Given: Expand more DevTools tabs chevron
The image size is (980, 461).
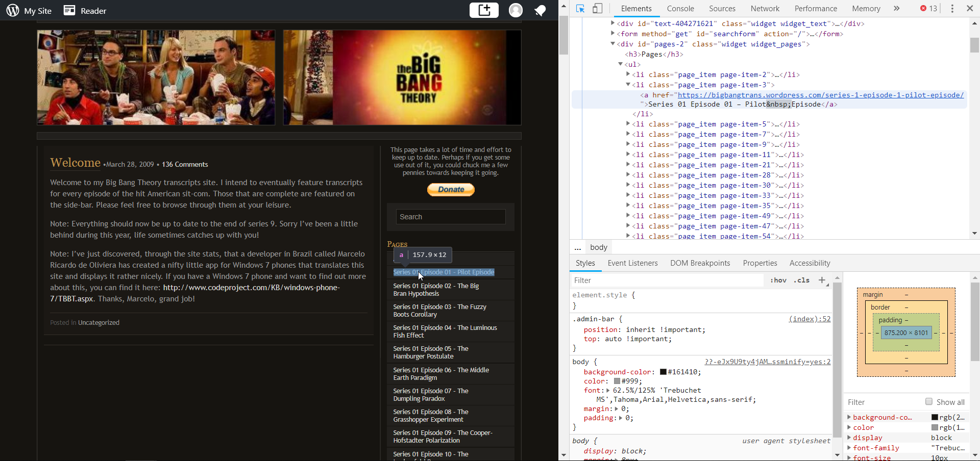Looking at the screenshot, I should click(x=896, y=9).
